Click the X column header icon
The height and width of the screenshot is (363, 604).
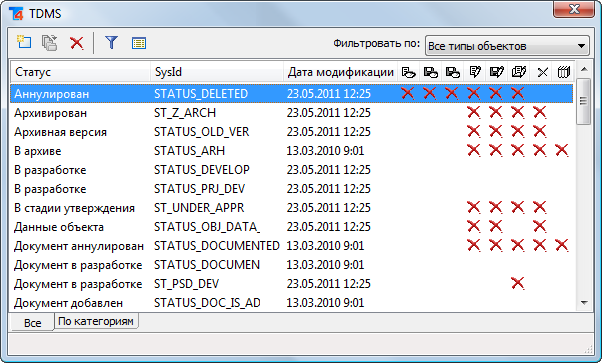[542, 72]
